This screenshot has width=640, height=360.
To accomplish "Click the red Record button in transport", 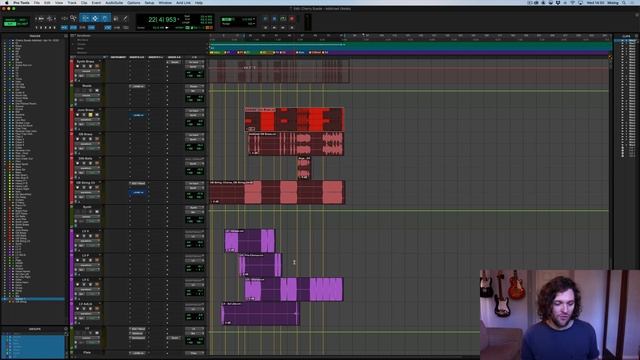I will pos(292,19).
